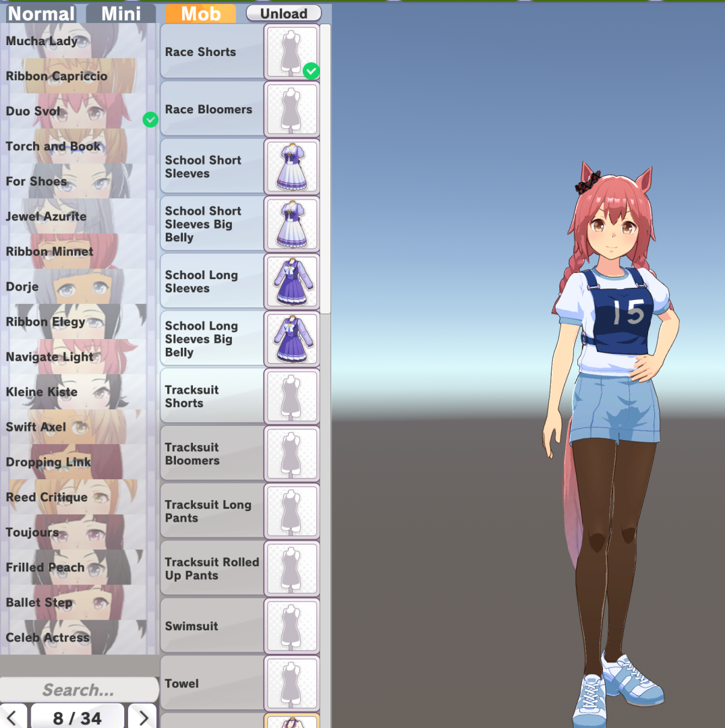Click the Tracksuit Bloomers label
The width and height of the screenshot is (725, 728).
192,454
